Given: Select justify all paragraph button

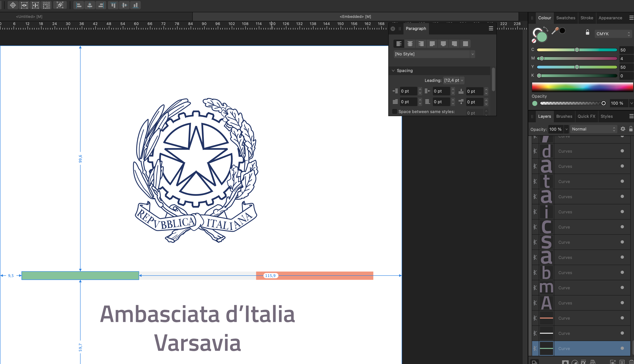Looking at the screenshot, I should coord(466,44).
